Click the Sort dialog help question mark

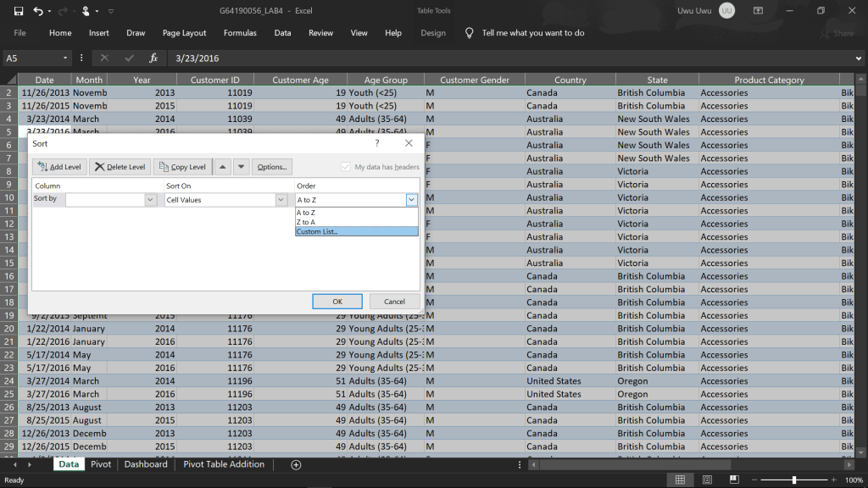tap(377, 144)
